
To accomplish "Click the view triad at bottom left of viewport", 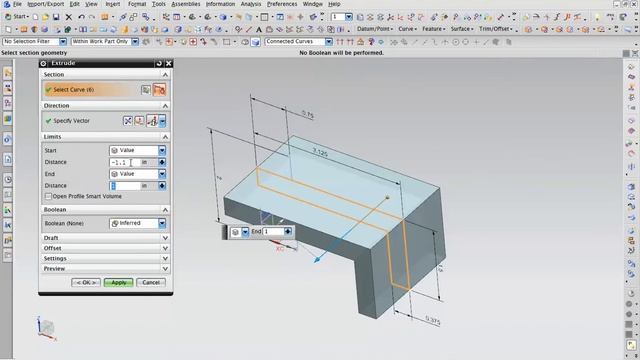I will pyautogui.click(x=46, y=328).
